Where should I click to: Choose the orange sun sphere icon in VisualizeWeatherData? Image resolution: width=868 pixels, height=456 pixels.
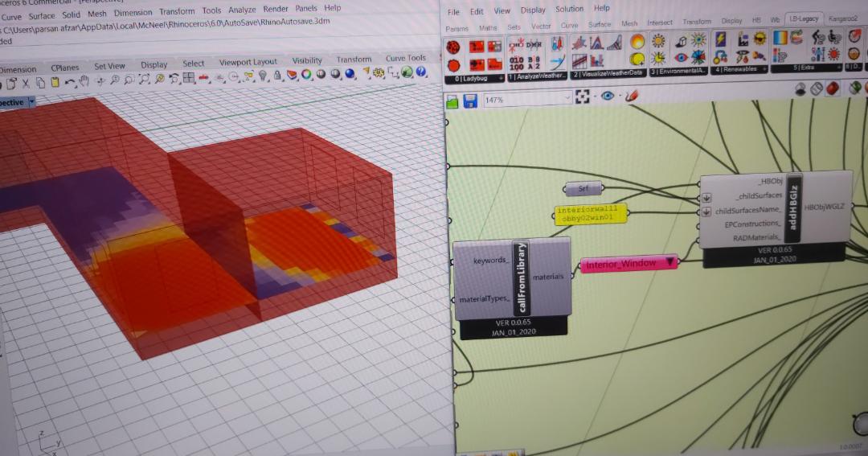(x=637, y=42)
